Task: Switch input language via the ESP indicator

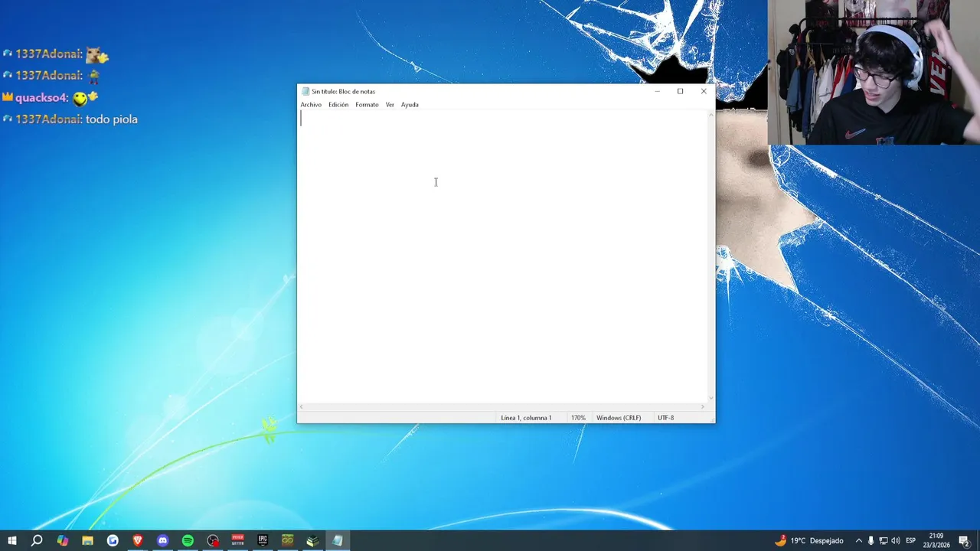Action: pos(910,541)
